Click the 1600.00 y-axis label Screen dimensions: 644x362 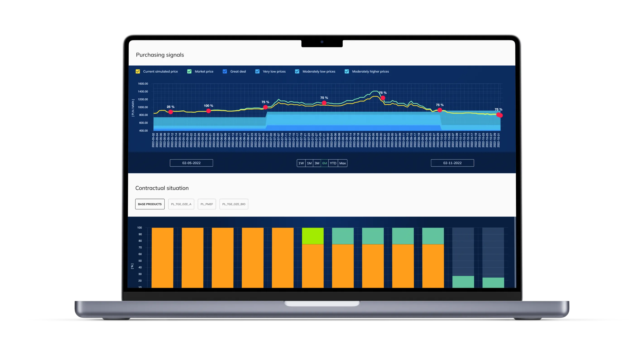[x=143, y=84]
